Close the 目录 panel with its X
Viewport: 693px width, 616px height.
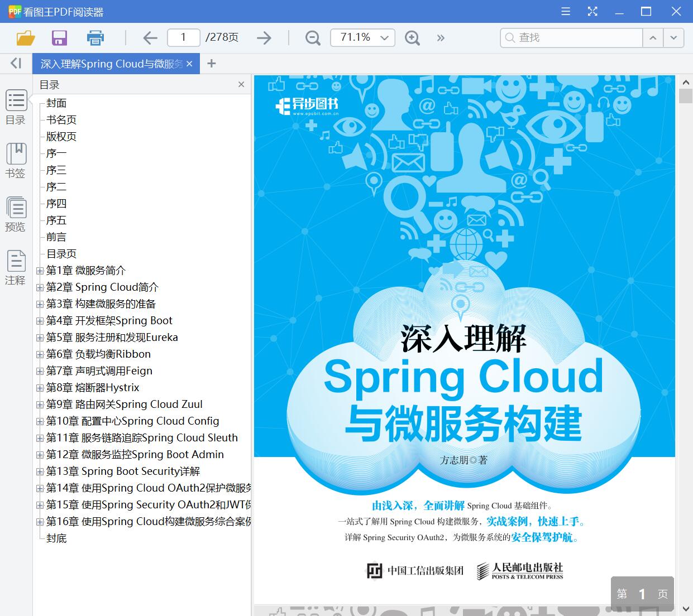coord(241,85)
